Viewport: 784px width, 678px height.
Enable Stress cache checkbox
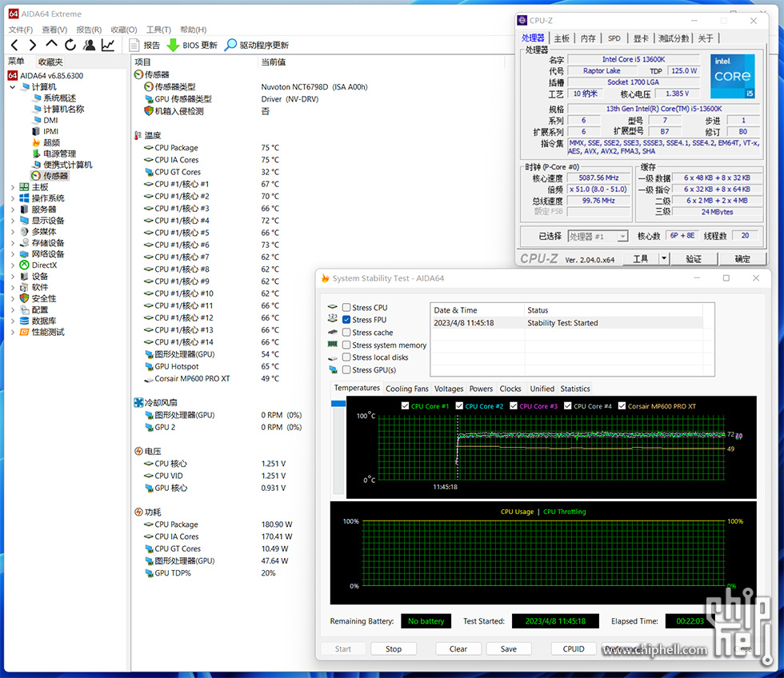346,333
